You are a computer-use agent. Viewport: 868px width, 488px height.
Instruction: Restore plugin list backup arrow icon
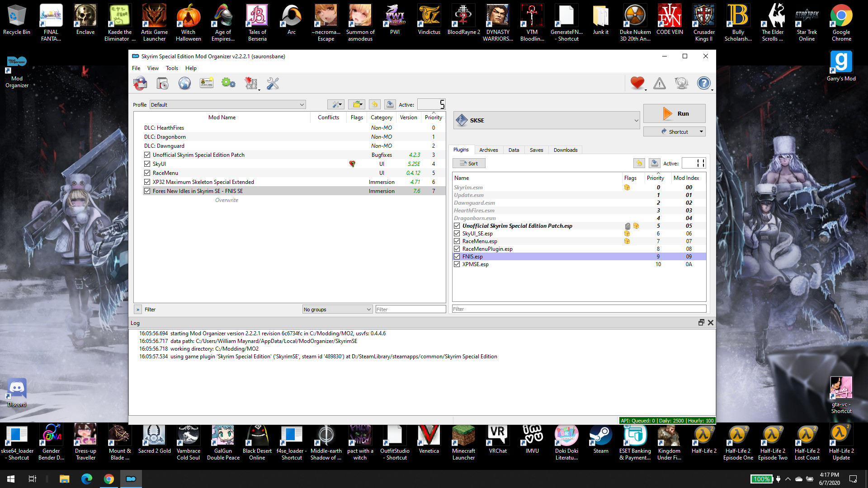pos(639,163)
